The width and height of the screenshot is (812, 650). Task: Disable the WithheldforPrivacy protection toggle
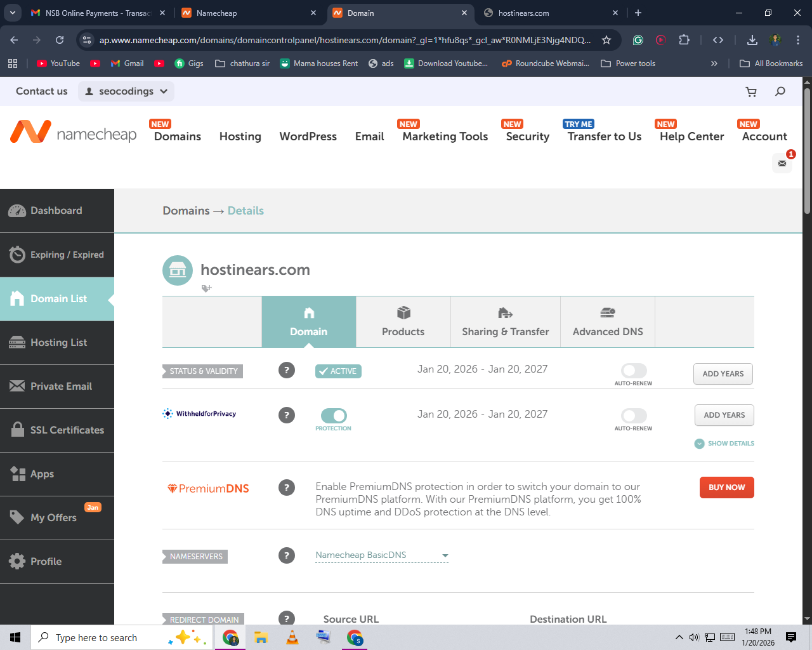point(334,416)
